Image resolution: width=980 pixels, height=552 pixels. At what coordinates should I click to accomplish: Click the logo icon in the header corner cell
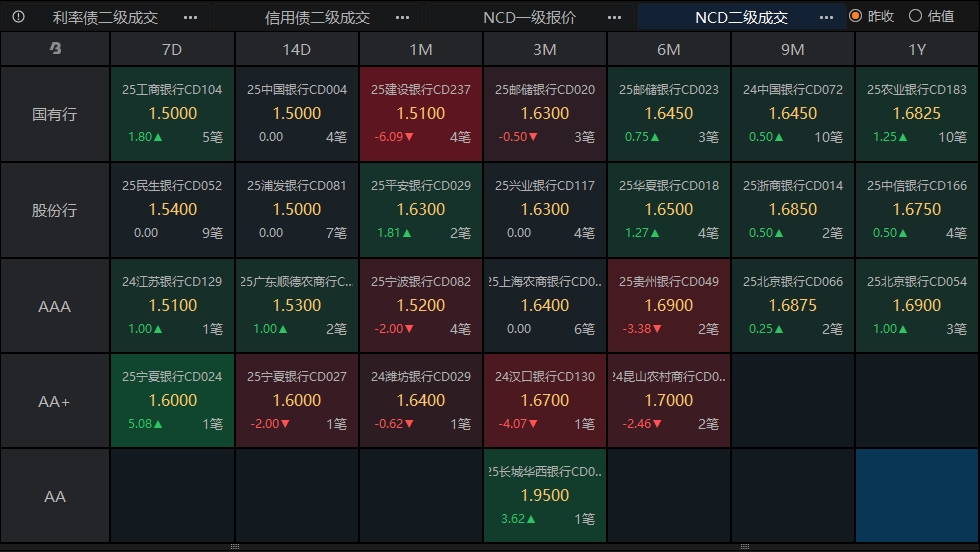coord(55,48)
